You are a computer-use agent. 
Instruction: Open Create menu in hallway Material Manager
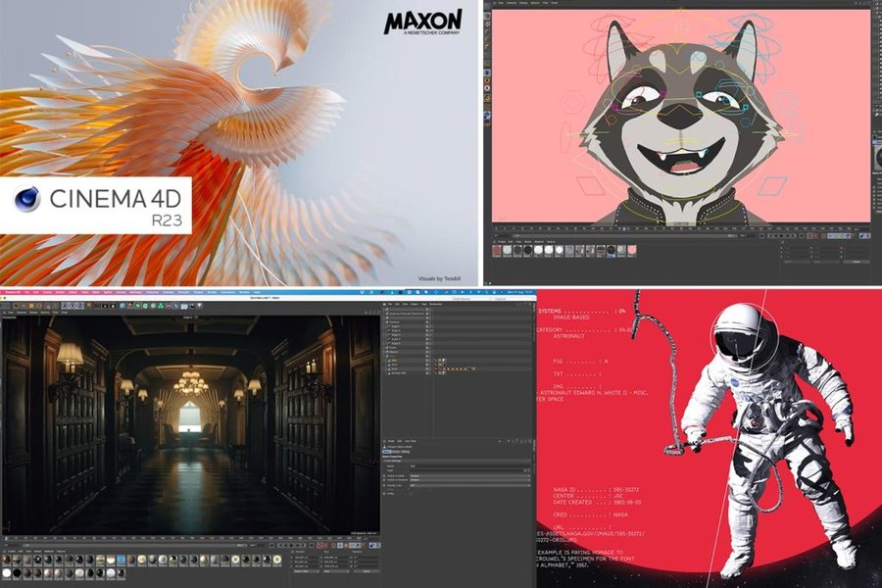tap(12, 552)
